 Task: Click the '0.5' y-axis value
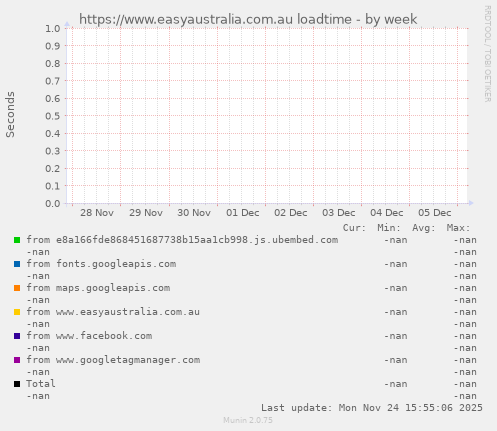pos(53,116)
